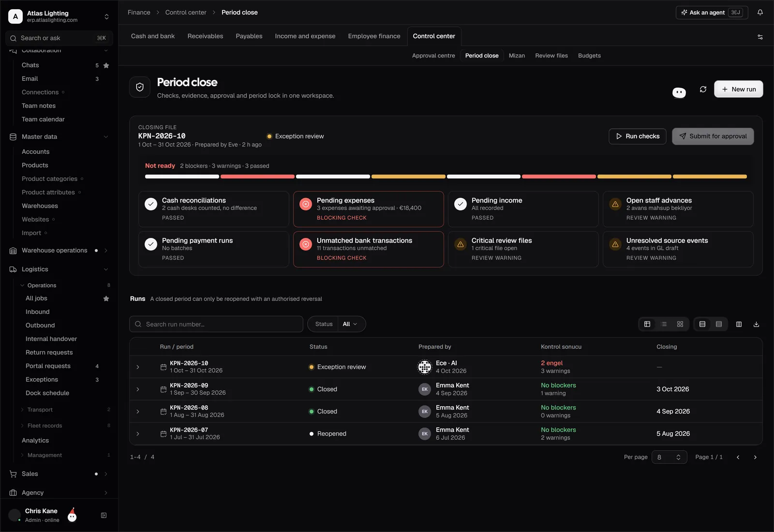
Task: Click Submit for approval
Action: click(x=713, y=136)
